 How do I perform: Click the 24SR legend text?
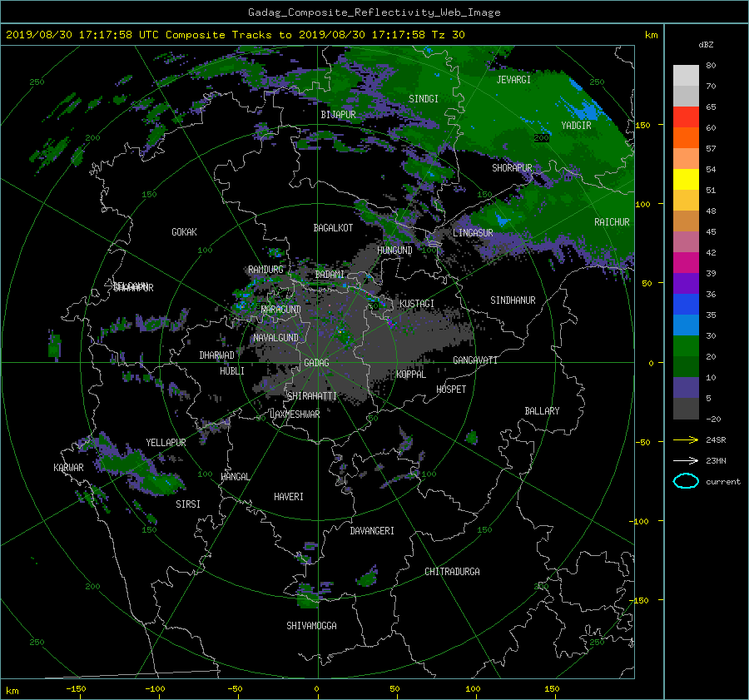(x=716, y=440)
